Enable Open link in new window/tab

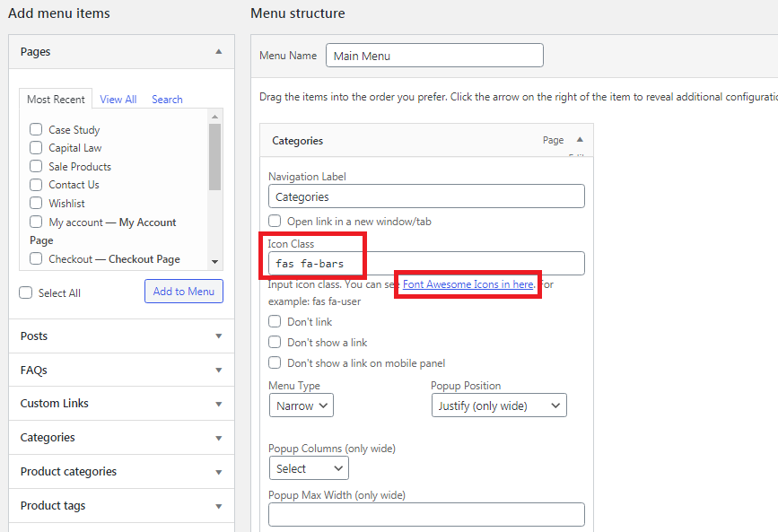275,221
